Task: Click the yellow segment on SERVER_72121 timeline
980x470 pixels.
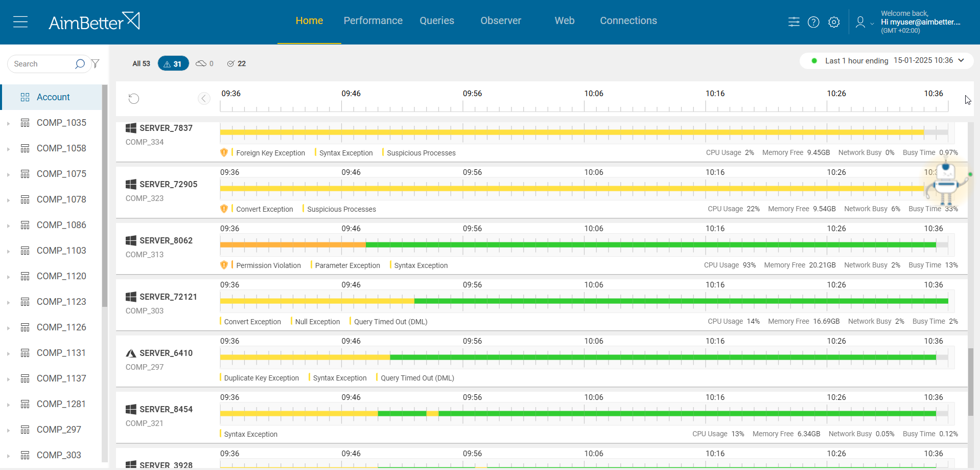Action: click(317, 301)
